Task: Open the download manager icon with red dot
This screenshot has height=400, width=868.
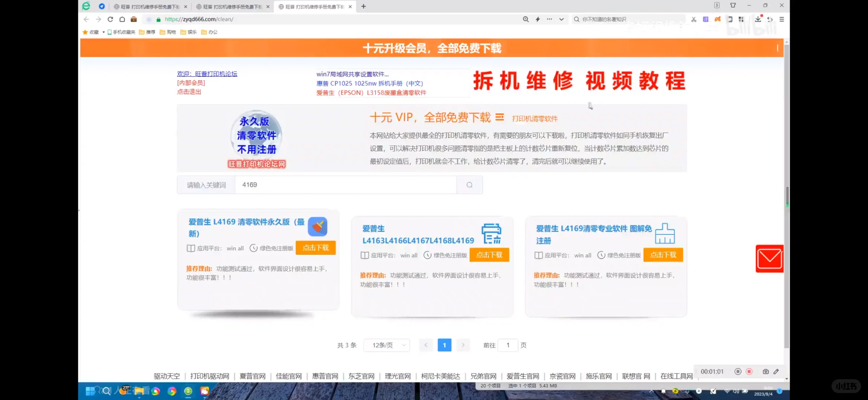Action: point(757,19)
